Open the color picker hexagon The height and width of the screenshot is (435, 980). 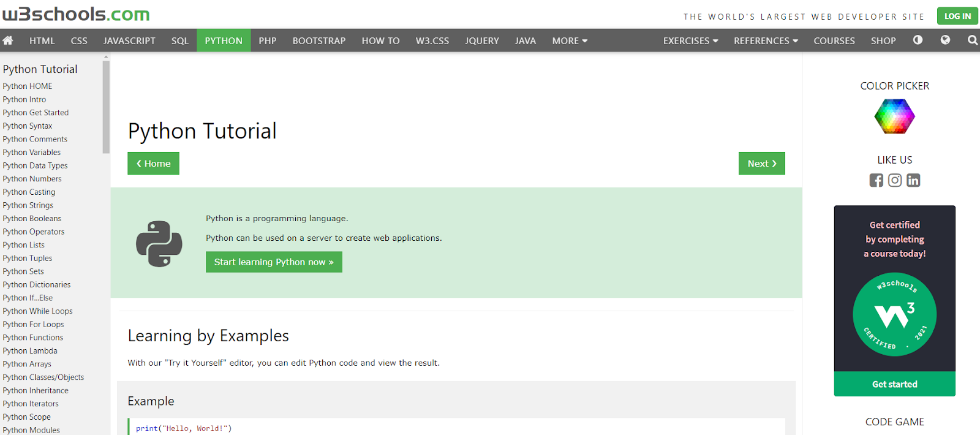894,116
